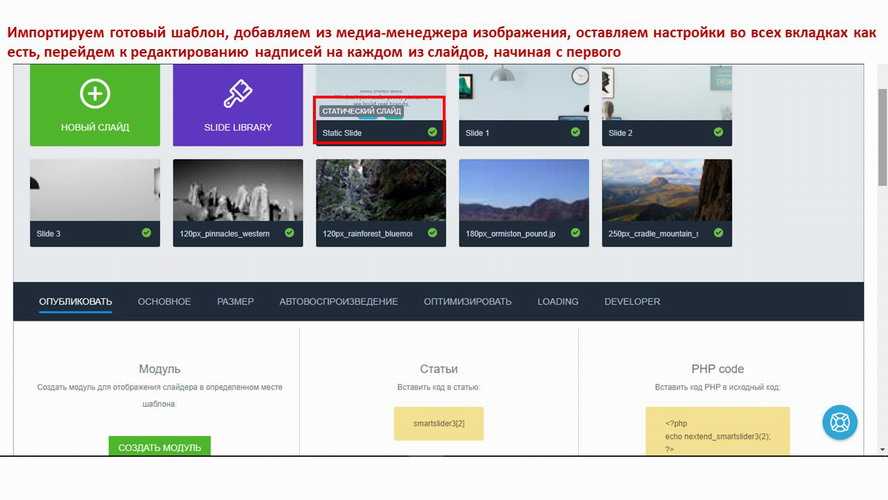Toggle green checkmark on Slide 3

click(x=146, y=233)
